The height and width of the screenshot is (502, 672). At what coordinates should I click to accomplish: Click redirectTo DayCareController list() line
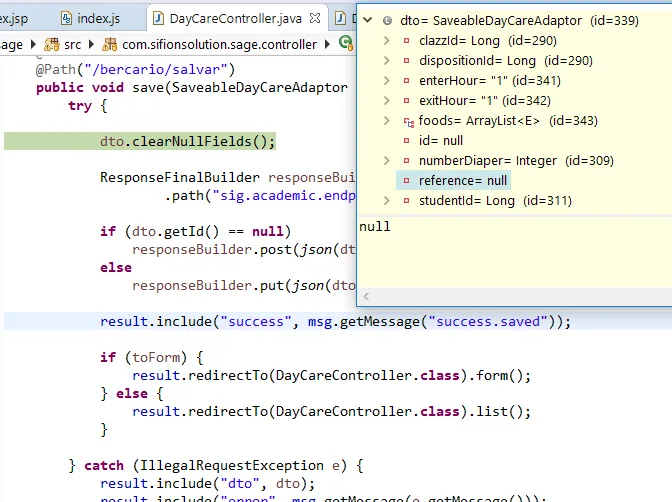tap(331, 412)
